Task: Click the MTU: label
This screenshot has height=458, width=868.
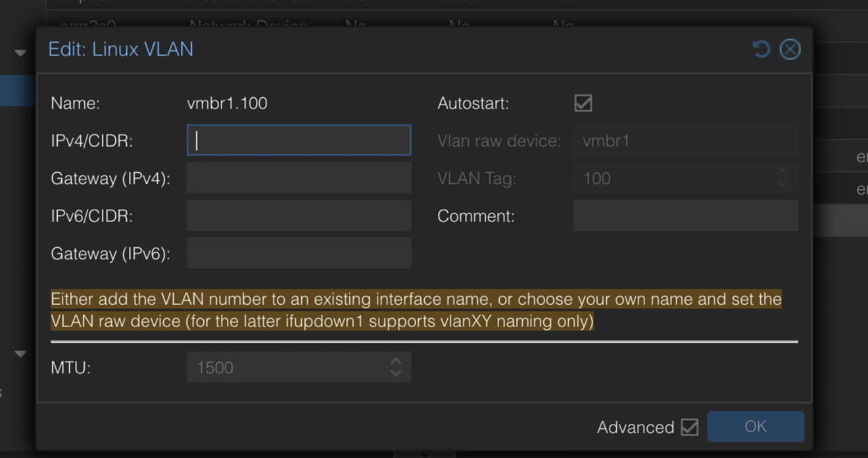Action: click(x=70, y=367)
